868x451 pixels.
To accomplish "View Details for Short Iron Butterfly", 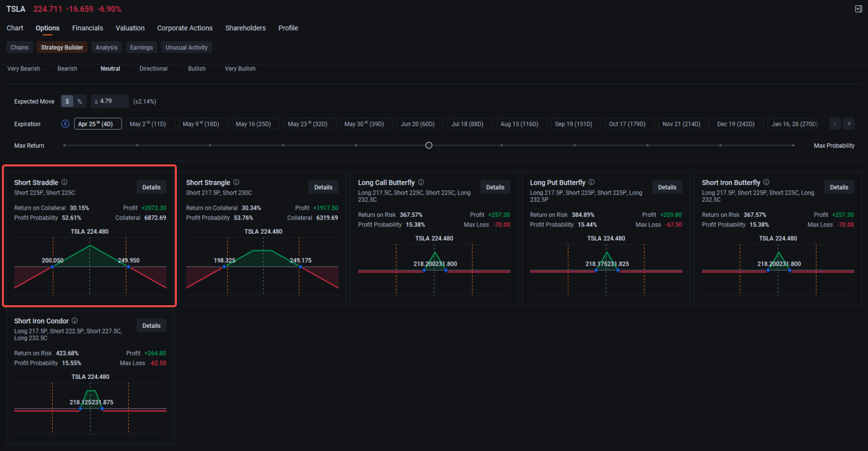I will coord(839,188).
